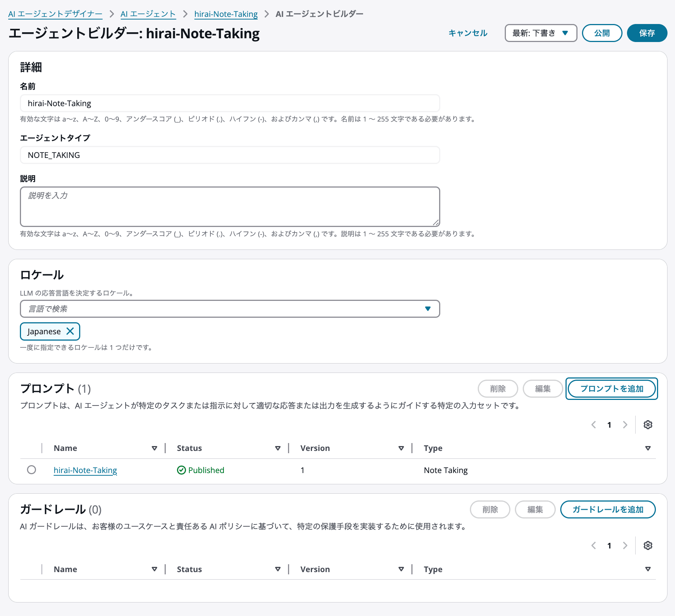Image resolution: width=675 pixels, height=616 pixels.
Task: Go to next page of prompts
Action: click(x=625, y=424)
